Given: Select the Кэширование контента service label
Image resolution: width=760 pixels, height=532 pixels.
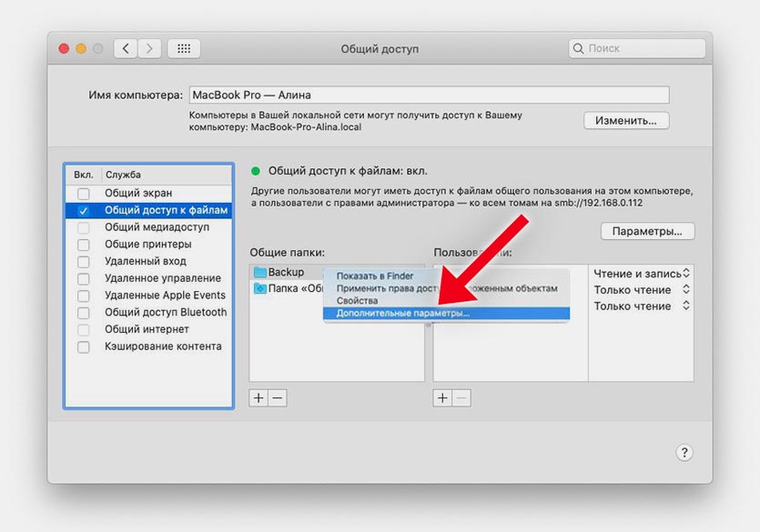Looking at the screenshot, I should (163, 346).
